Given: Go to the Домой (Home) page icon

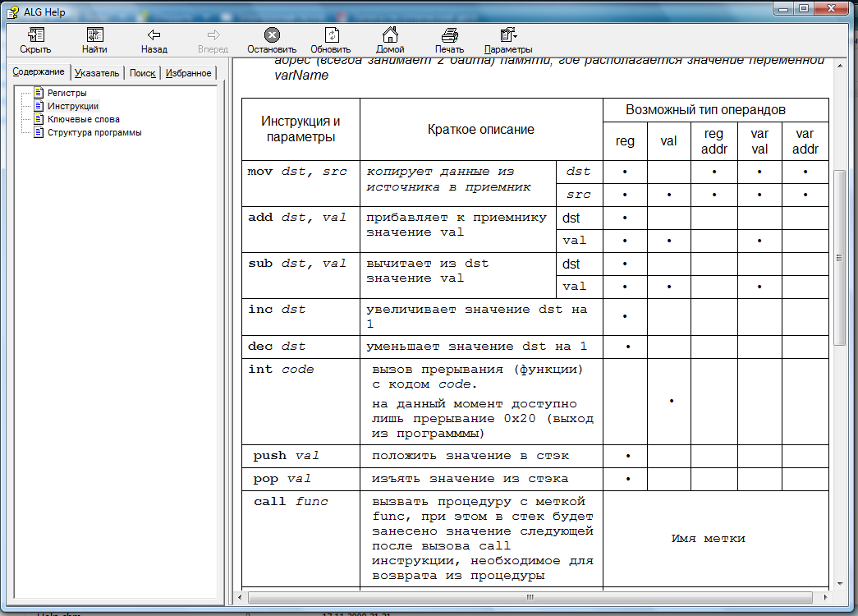Looking at the screenshot, I should pyautogui.click(x=390, y=34).
